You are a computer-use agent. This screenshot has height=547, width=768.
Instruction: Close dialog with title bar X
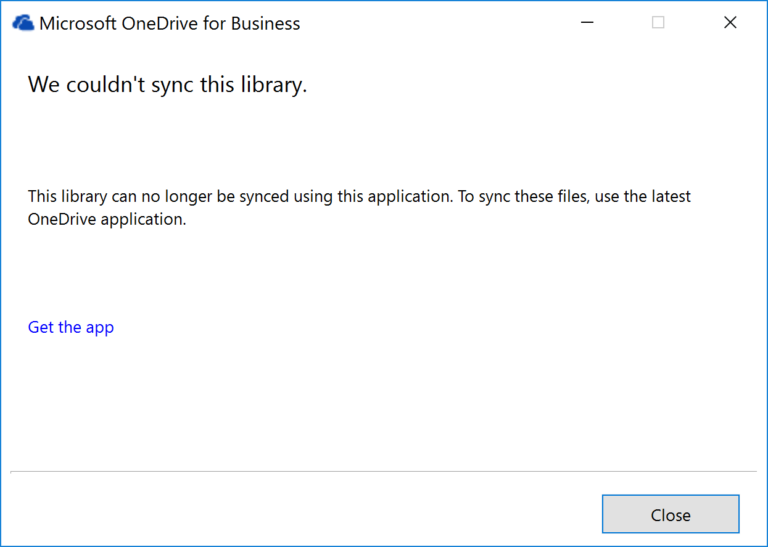(730, 23)
